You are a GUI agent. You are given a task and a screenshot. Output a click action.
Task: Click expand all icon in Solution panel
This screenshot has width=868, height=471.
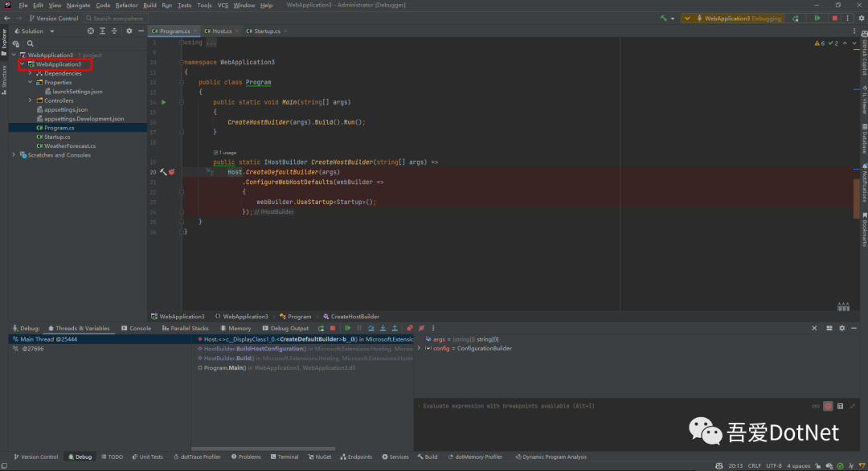pyautogui.click(x=102, y=31)
